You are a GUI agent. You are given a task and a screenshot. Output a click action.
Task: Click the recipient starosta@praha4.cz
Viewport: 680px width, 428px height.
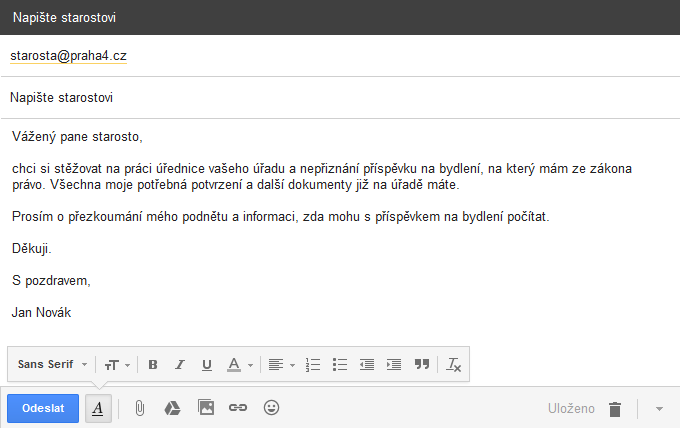point(69,56)
